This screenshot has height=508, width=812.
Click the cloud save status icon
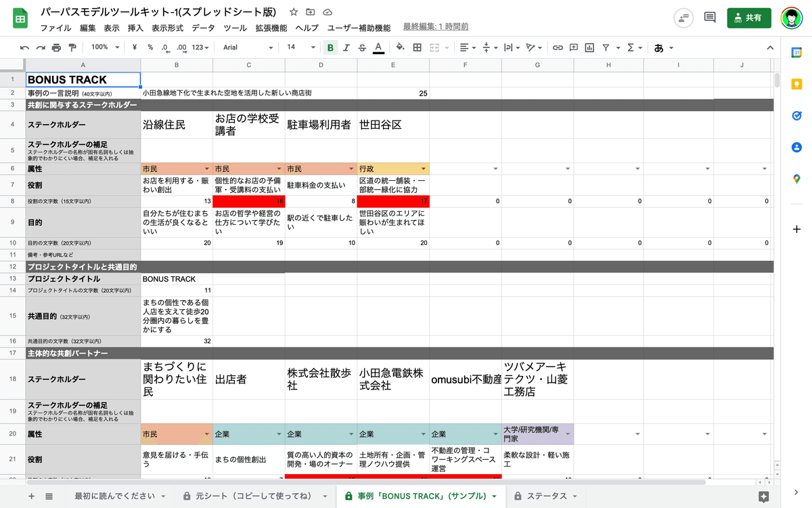point(328,12)
